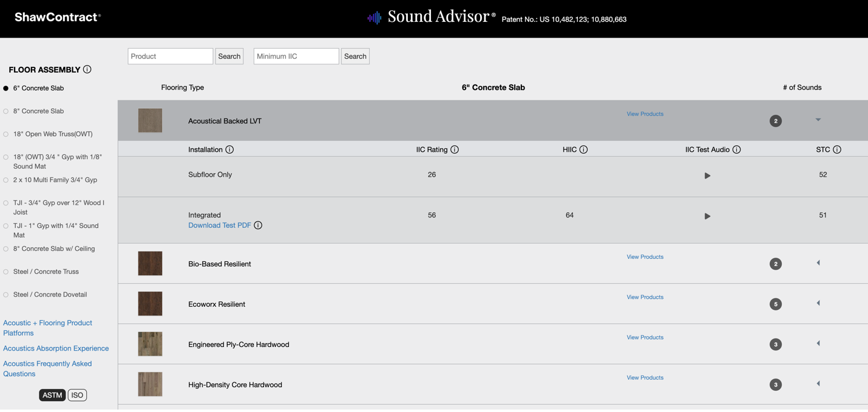Click info icon next to Download Test PDF

(258, 225)
